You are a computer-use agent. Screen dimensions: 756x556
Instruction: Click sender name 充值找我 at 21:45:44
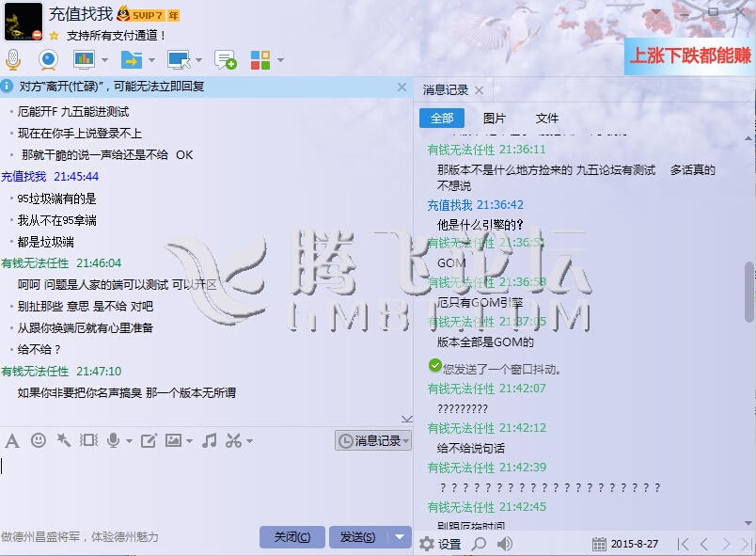click(x=24, y=177)
